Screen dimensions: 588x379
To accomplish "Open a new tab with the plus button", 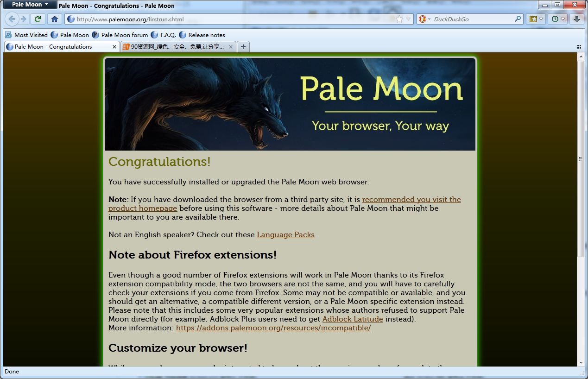I will 243,46.
